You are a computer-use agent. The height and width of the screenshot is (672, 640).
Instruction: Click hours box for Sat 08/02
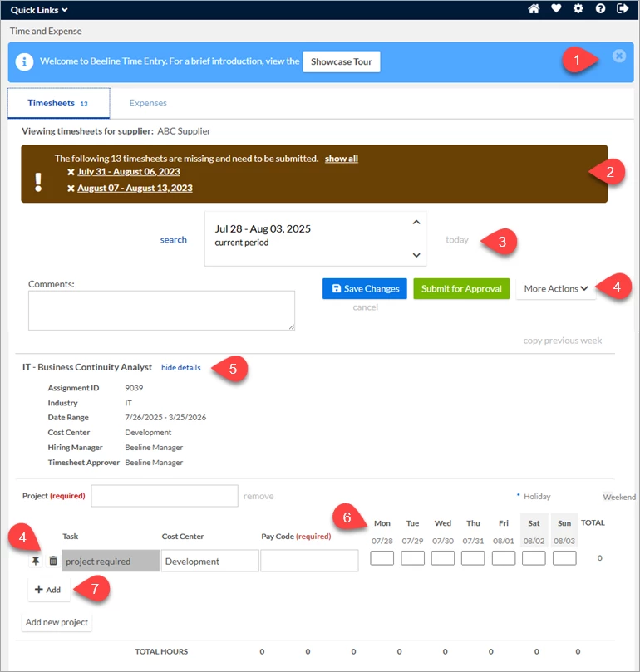tap(534, 558)
